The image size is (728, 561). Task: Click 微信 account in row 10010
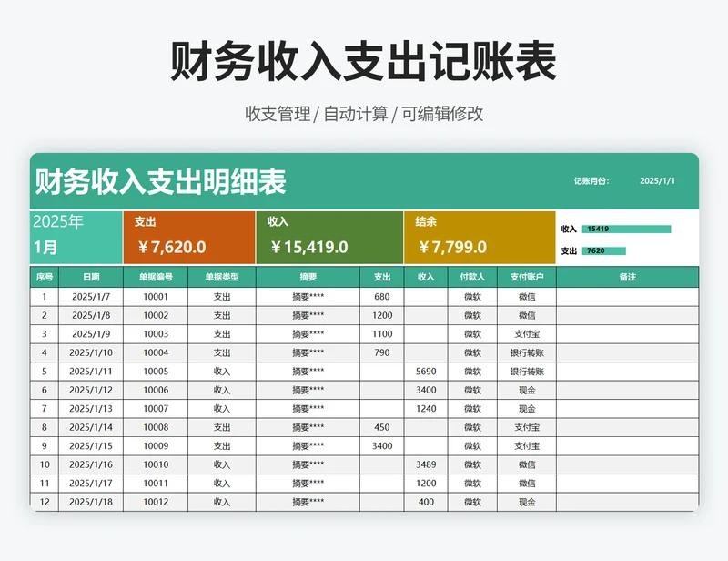click(x=527, y=464)
